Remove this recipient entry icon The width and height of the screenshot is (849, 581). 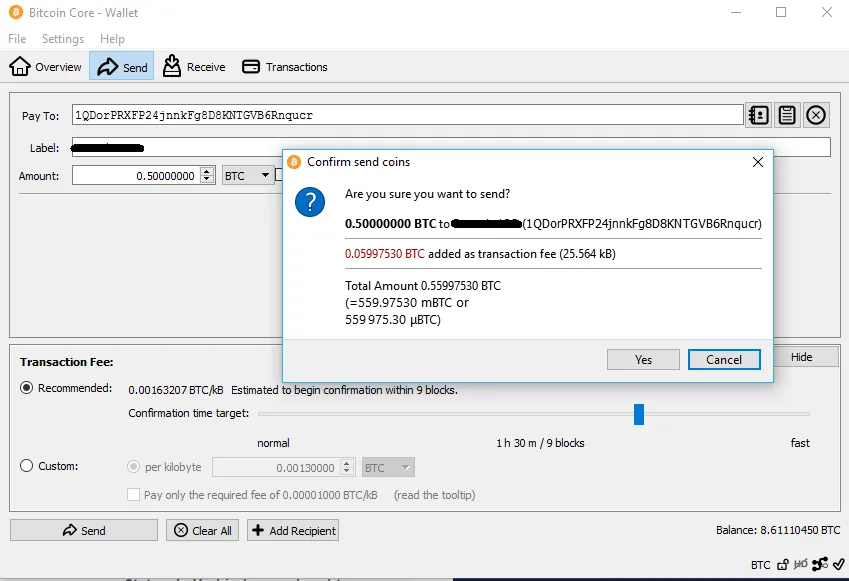816,115
